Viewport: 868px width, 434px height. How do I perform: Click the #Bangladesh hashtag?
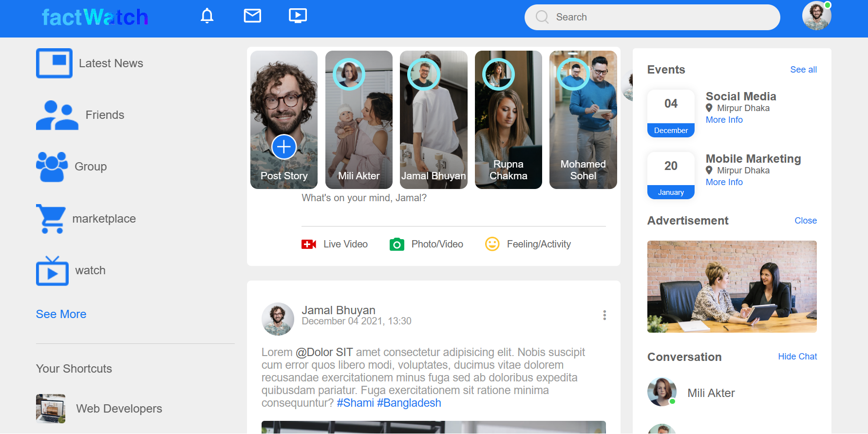point(409,403)
